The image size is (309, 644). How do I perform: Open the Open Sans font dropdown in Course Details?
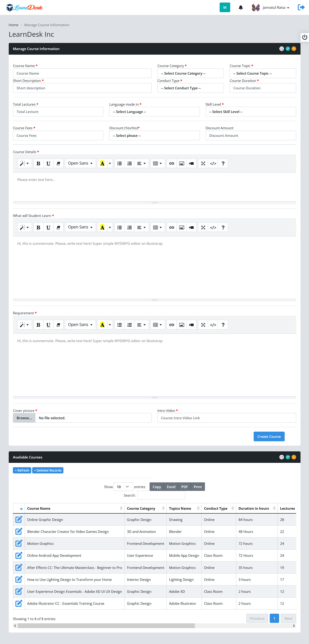80,163
